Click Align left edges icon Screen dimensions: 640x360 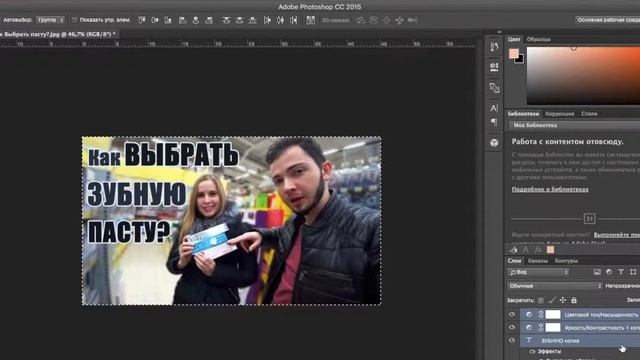(x=182, y=20)
